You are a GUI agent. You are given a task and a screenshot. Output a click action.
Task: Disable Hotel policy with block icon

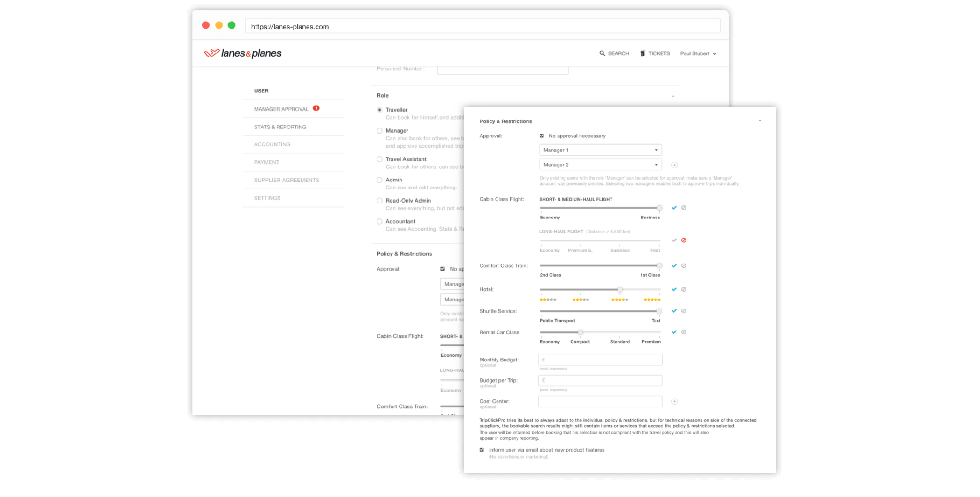(684, 289)
